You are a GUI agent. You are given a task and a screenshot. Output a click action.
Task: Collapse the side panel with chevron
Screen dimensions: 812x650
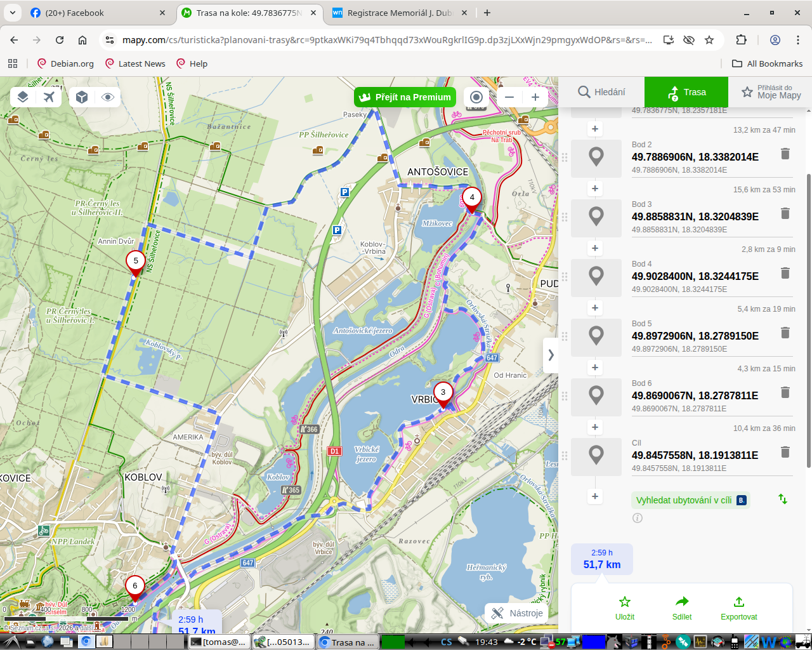point(551,355)
